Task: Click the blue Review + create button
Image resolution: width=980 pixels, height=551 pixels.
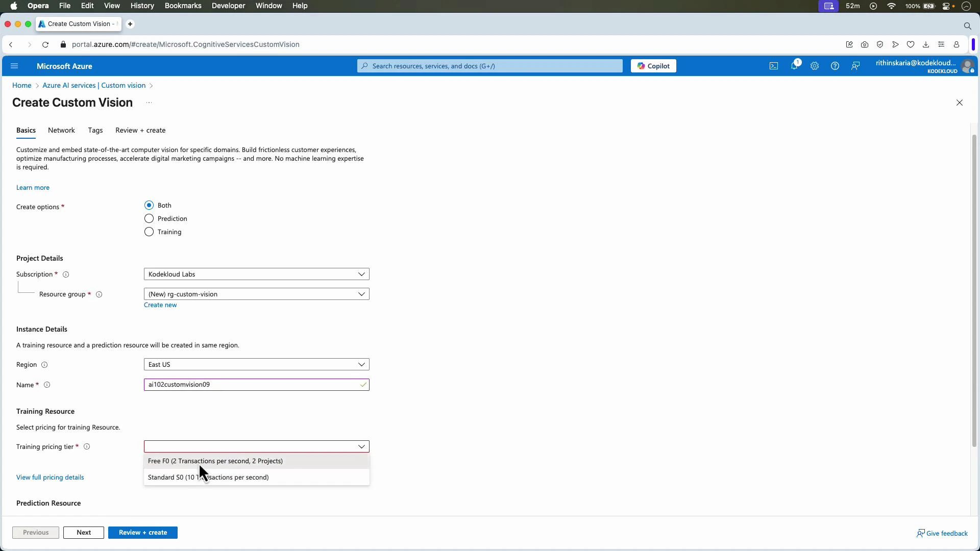Action: point(143,533)
